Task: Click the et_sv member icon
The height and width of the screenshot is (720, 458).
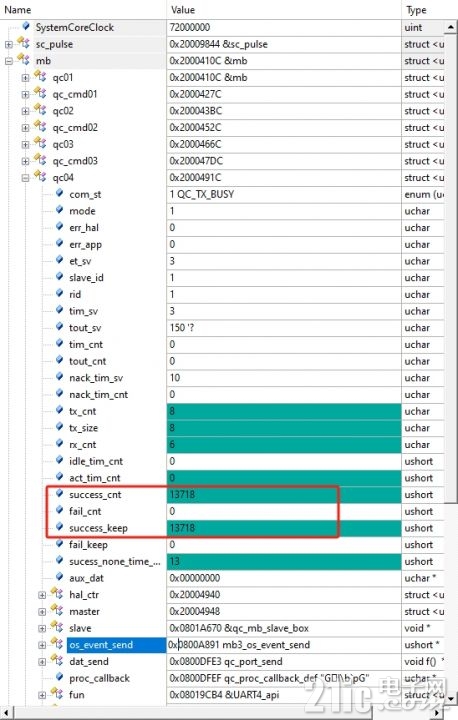Action: click(x=59, y=260)
